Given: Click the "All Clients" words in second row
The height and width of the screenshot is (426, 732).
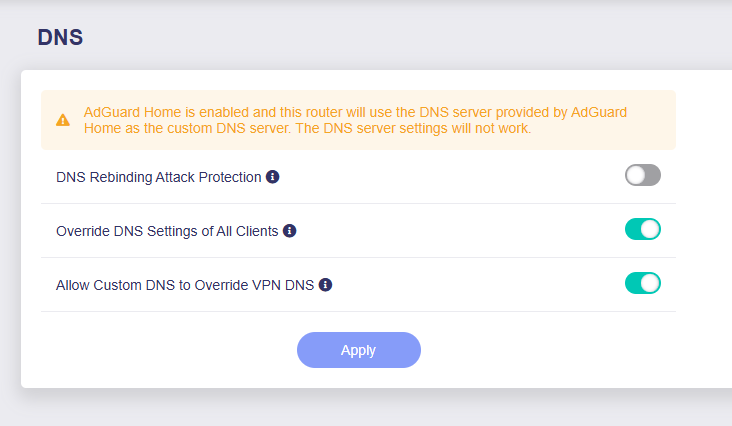Looking at the screenshot, I should pyautogui.click(x=243, y=231).
